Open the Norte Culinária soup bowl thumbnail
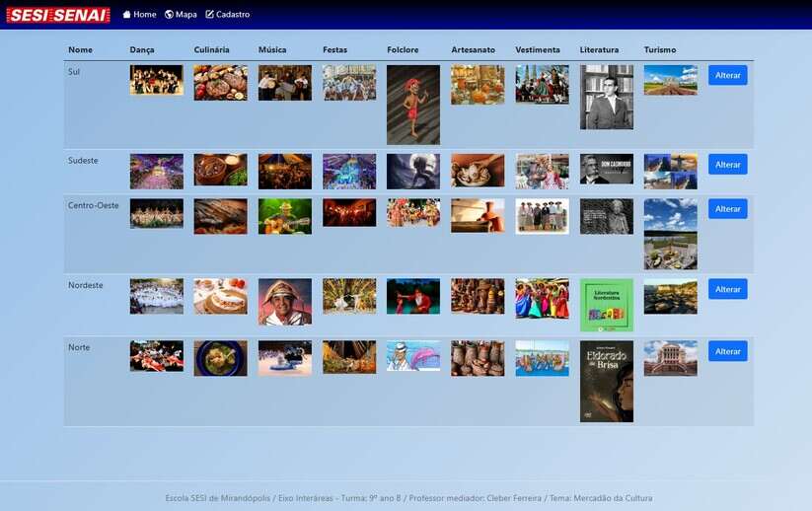Image resolution: width=812 pixels, height=511 pixels. 221,358
